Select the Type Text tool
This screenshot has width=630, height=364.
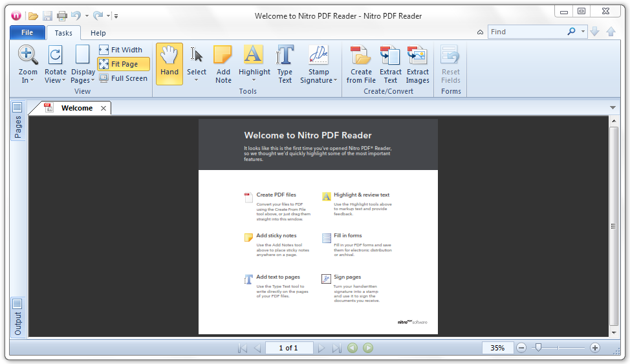click(285, 64)
